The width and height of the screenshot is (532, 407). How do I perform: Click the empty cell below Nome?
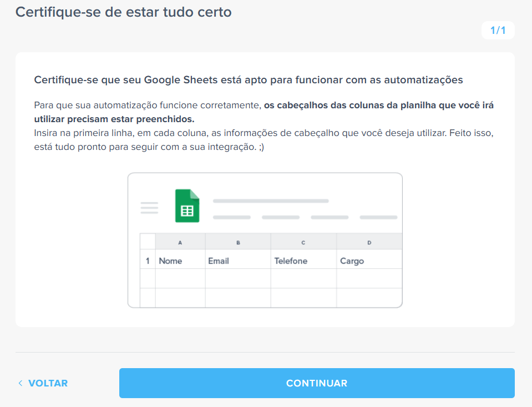tap(180, 279)
